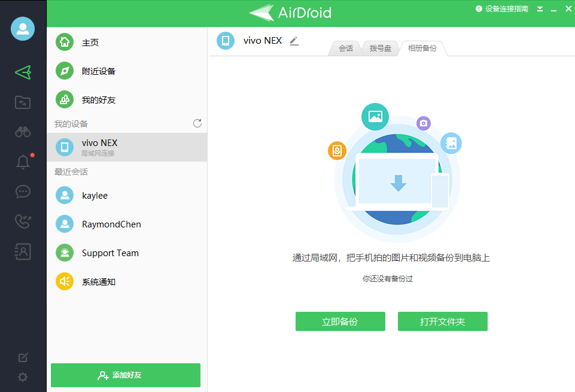Open the notifications bell icon
This screenshot has height=392, width=575.
tap(23, 162)
